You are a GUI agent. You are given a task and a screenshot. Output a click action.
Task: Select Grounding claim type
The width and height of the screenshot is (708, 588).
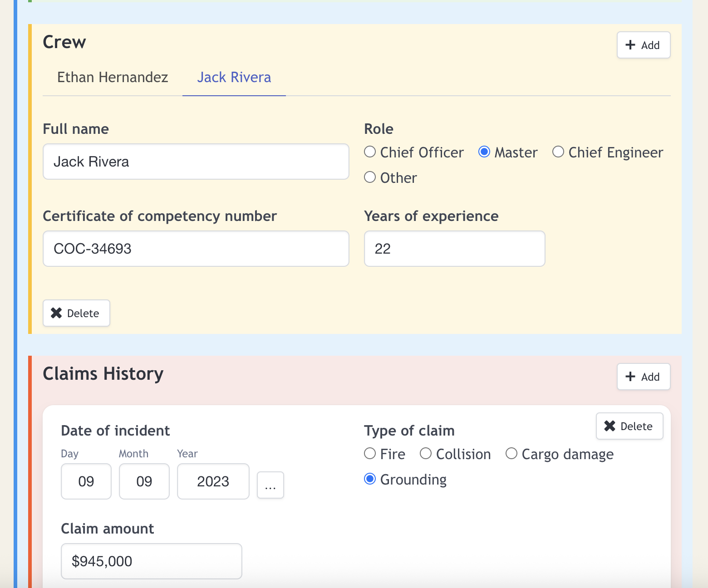370,479
